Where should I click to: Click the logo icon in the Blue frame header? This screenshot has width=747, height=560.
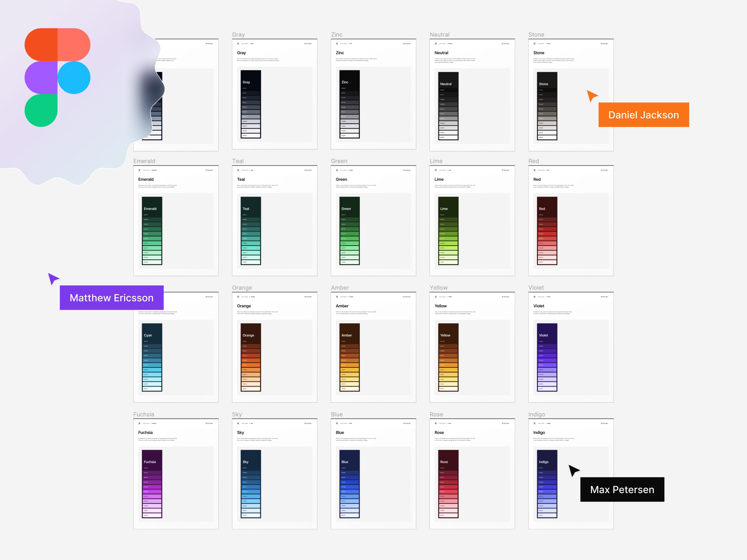point(337,423)
